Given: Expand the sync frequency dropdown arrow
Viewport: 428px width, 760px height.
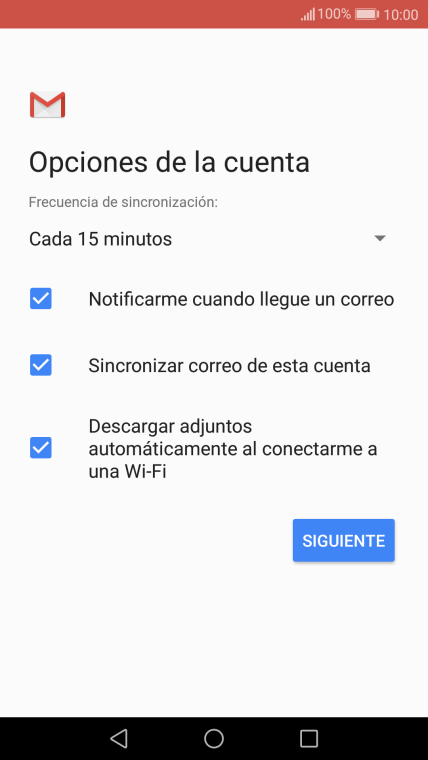Looking at the screenshot, I should click(x=380, y=238).
